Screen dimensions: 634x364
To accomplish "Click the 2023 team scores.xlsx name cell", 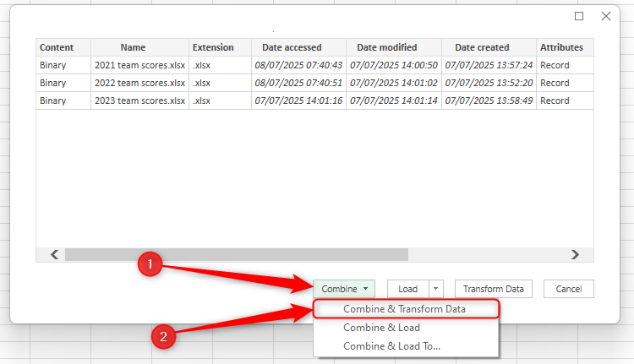I will pyautogui.click(x=139, y=101).
